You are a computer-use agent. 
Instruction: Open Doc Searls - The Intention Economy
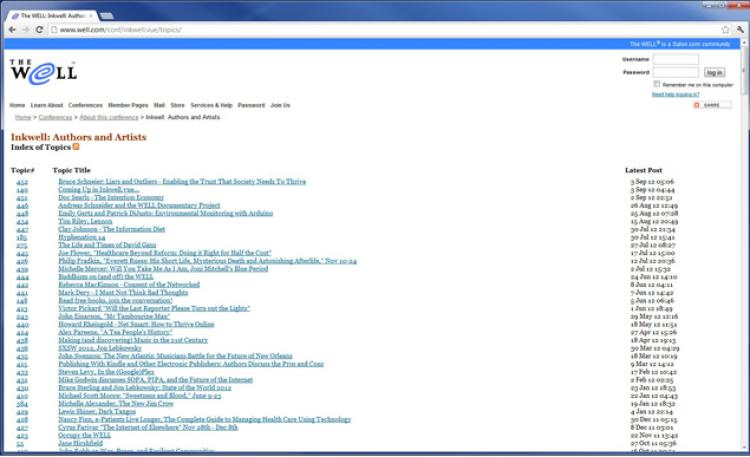[x=111, y=197]
